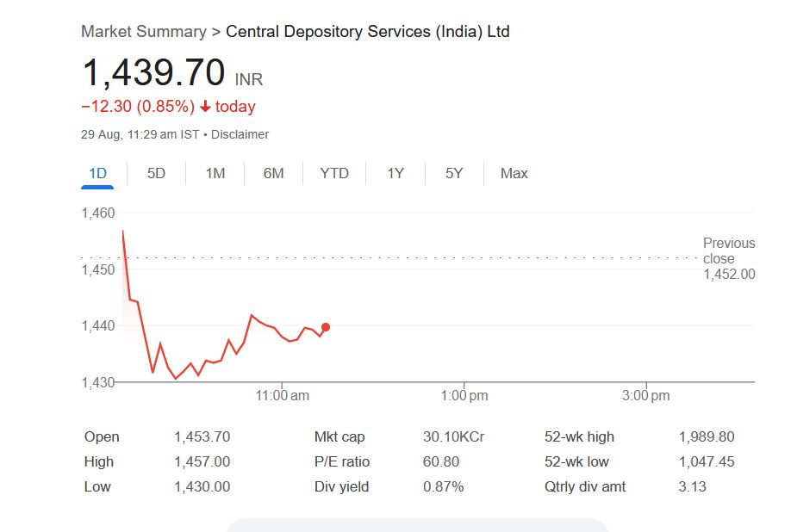Click the 3:00 pm time axis label
The width and height of the screenshot is (797, 532).
click(646, 395)
